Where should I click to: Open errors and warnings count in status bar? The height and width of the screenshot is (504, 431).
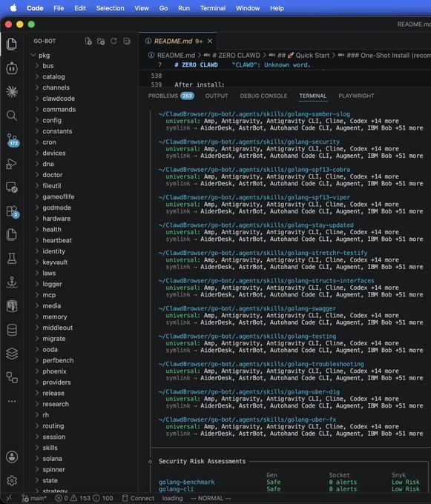(x=73, y=498)
